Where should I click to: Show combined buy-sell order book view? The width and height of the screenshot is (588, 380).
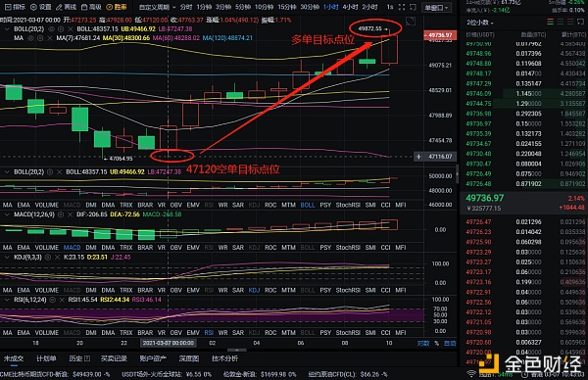[x=550, y=23]
